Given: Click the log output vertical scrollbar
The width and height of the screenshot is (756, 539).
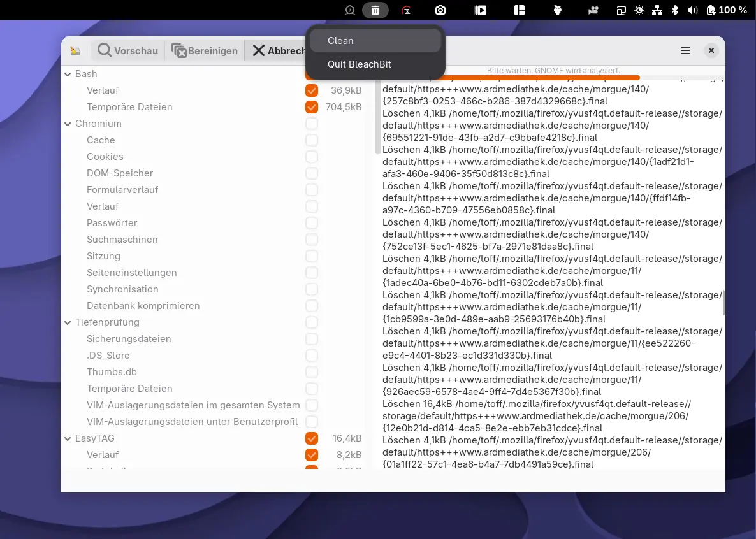Looking at the screenshot, I should coord(723,302).
